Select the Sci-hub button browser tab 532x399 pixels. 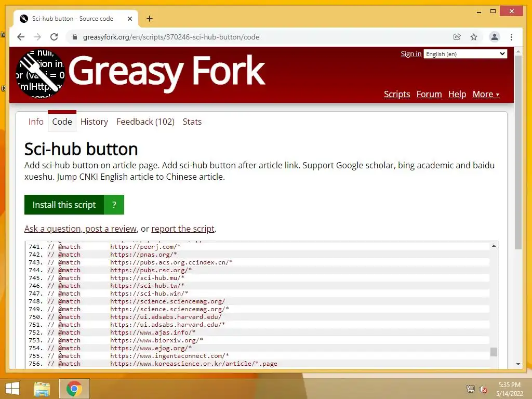pos(76,19)
